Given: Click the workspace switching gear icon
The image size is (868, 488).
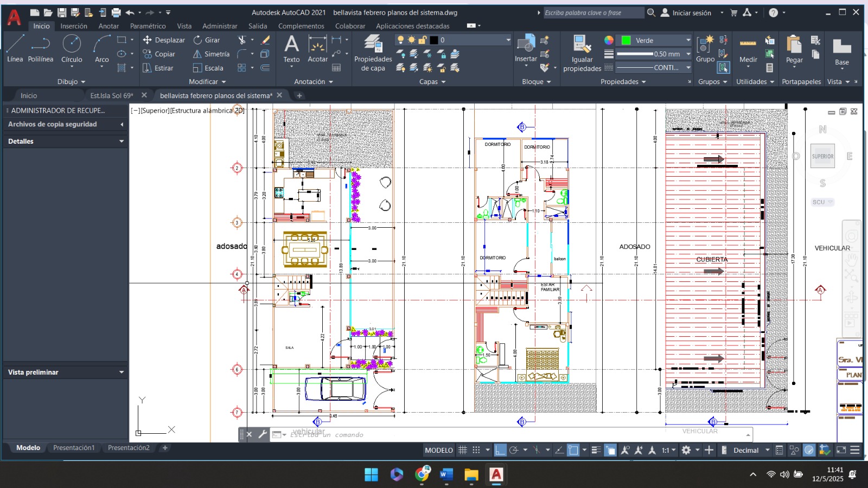Looking at the screenshot, I should click(686, 450).
